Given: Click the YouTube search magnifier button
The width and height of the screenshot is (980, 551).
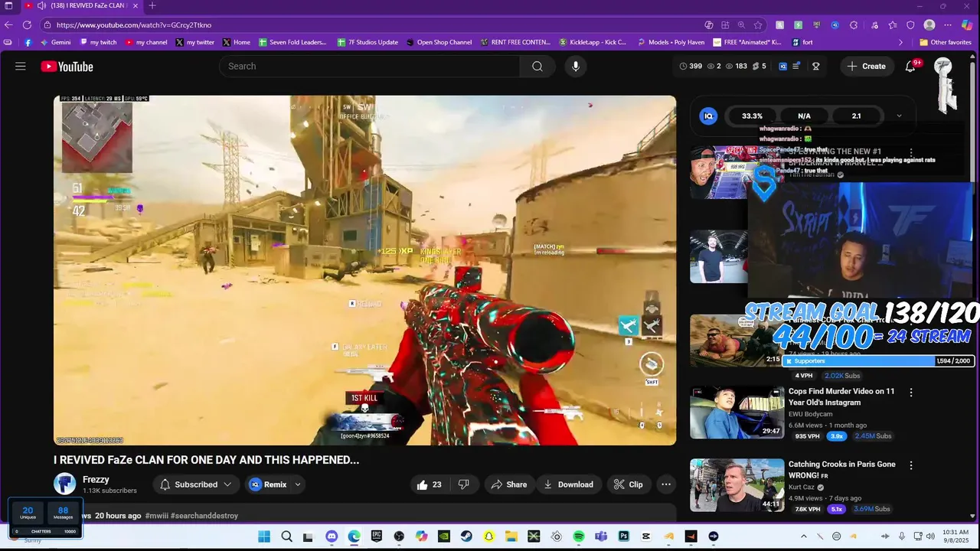Looking at the screenshot, I should pyautogui.click(x=537, y=67).
